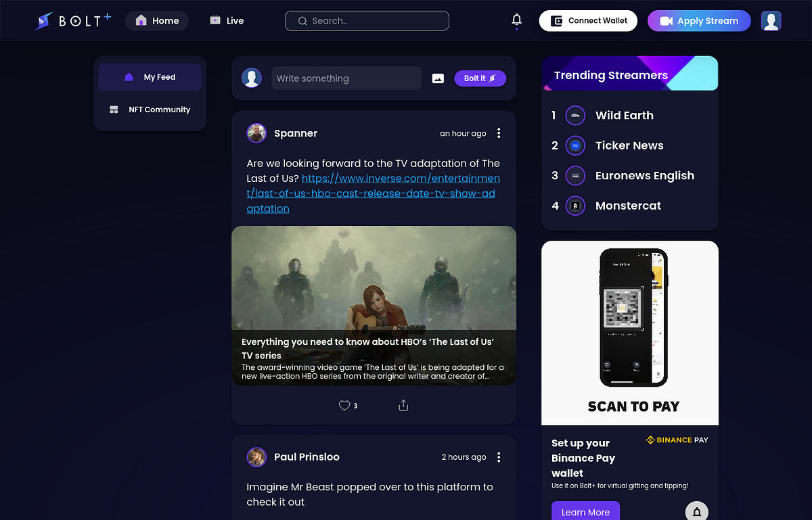Viewport: 812px width, 520px height.
Task: Click the search magnifier icon
Action: click(302, 21)
